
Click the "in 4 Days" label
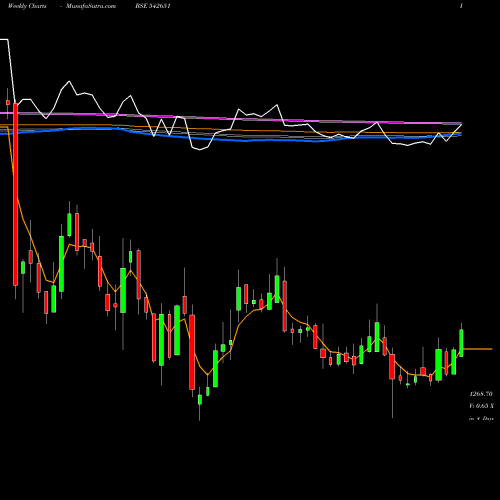[481, 418]
